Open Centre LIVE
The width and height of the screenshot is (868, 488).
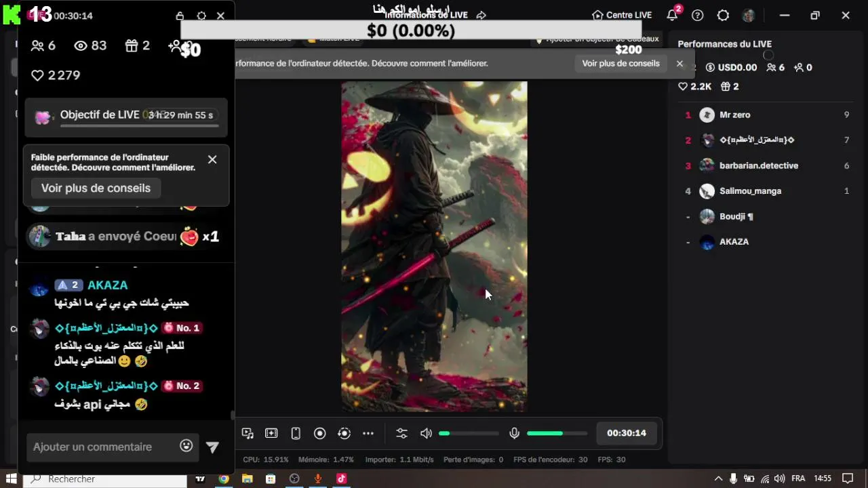(622, 15)
